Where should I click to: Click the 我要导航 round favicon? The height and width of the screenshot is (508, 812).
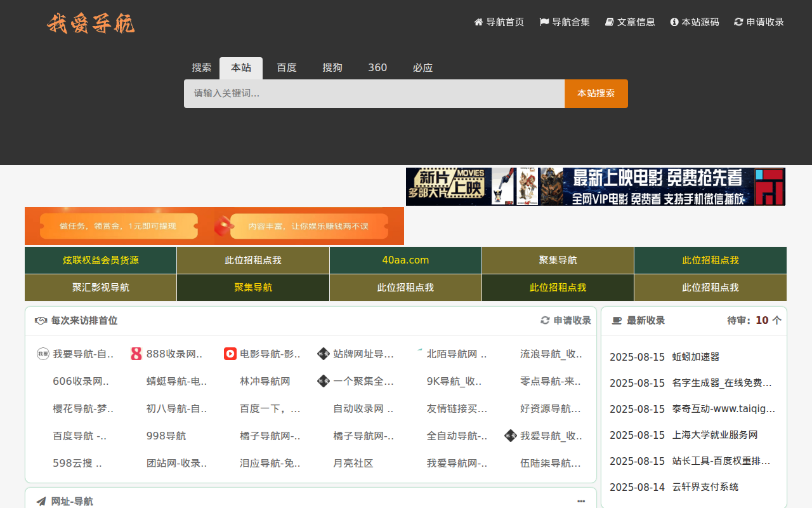coord(43,354)
